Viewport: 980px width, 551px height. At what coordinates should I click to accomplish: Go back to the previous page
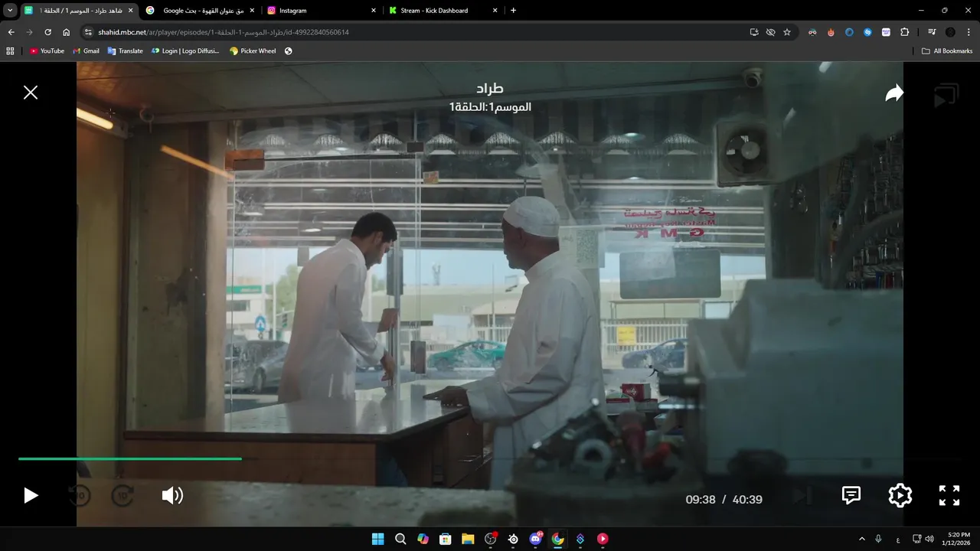pos(11,32)
